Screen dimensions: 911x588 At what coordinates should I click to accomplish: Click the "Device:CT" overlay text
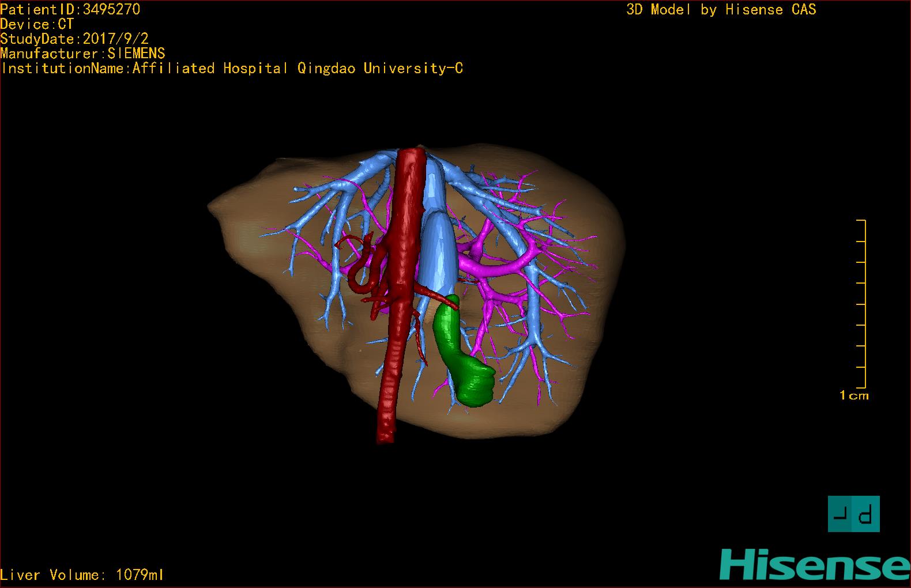click(37, 24)
